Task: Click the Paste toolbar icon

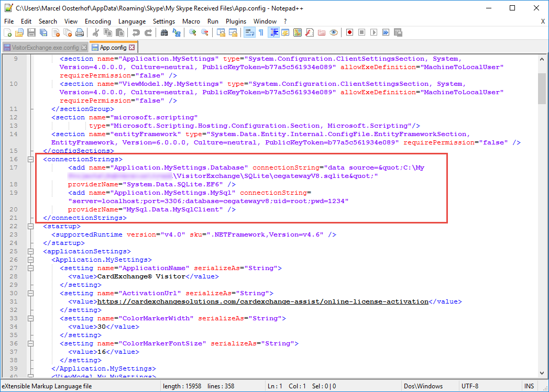Action: pos(120,33)
